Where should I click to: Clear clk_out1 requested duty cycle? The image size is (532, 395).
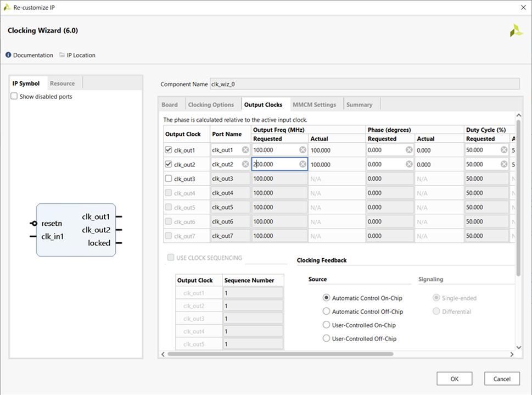[x=503, y=150]
